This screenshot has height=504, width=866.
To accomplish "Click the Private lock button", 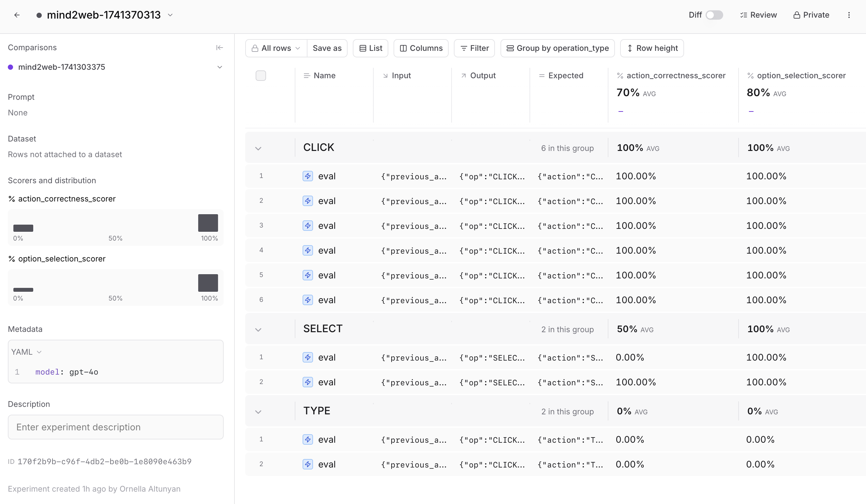I will [811, 15].
